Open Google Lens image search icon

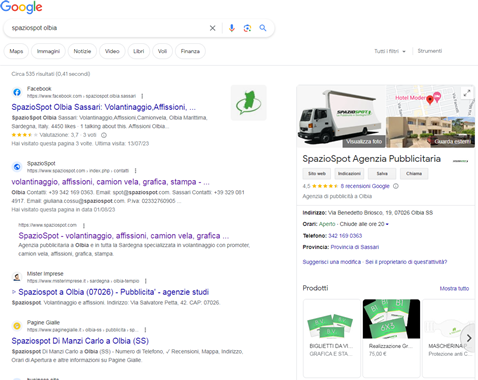pyautogui.click(x=247, y=28)
